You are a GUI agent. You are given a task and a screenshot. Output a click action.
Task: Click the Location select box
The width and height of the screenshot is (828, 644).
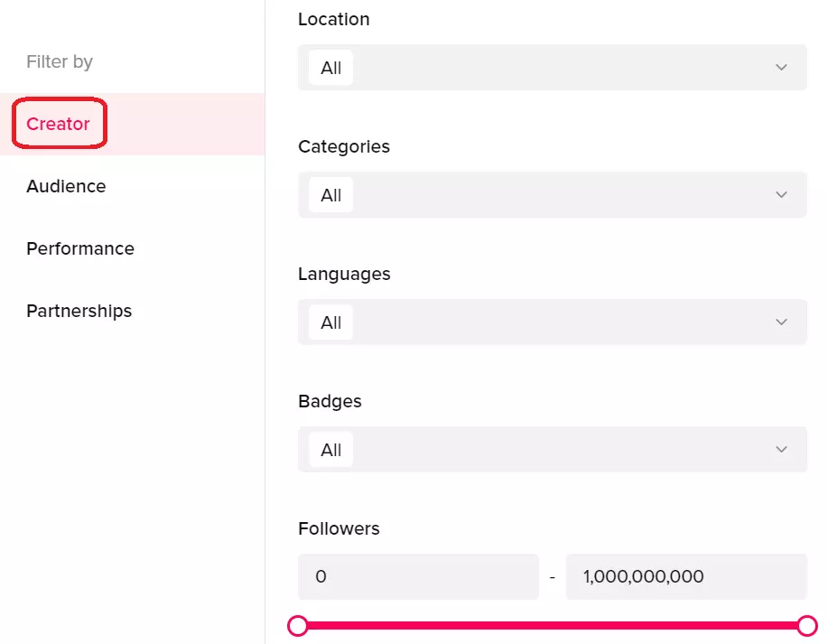(x=553, y=68)
